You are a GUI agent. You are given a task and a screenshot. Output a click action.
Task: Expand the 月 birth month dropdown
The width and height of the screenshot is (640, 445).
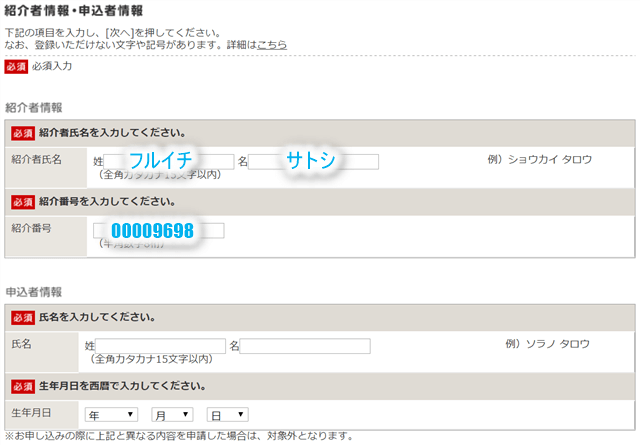point(171,414)
